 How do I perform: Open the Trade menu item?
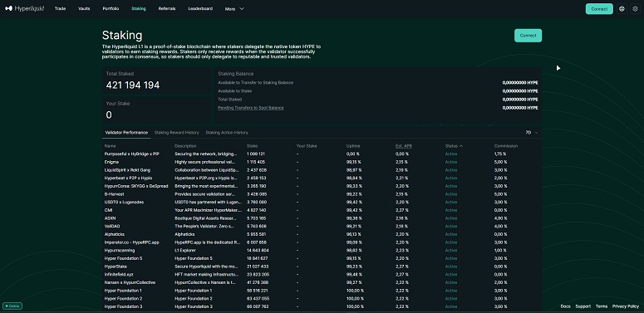click(60, 8)
